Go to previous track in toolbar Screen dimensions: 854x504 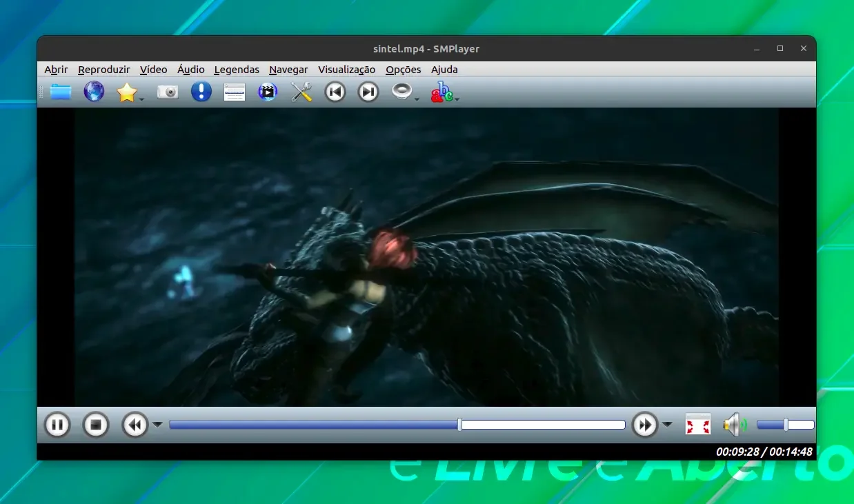[x=335, y=92]
